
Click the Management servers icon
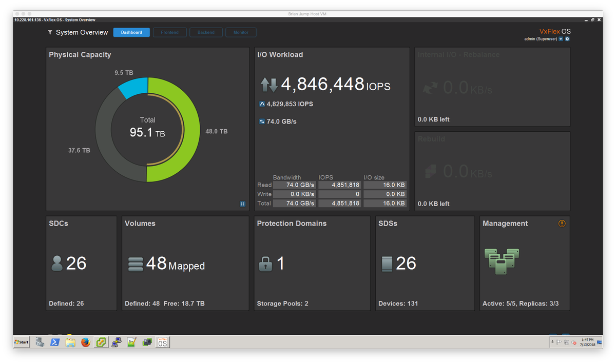[x=500, y=261]
